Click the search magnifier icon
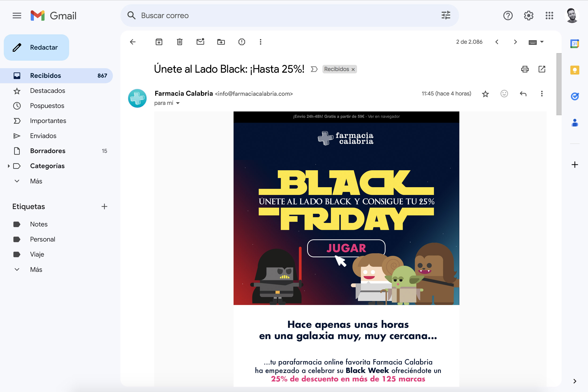The height and width of the screenshot is (392, 588). [x=131, y=16]
